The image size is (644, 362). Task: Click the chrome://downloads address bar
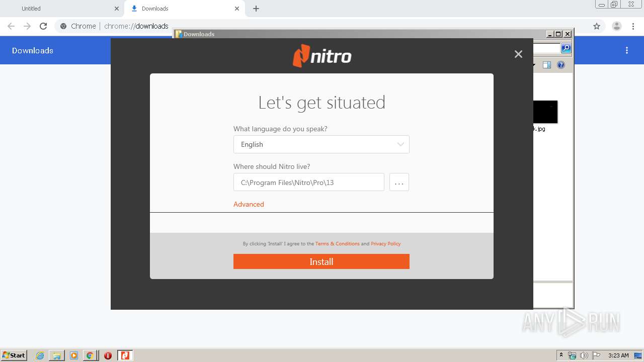322,26
